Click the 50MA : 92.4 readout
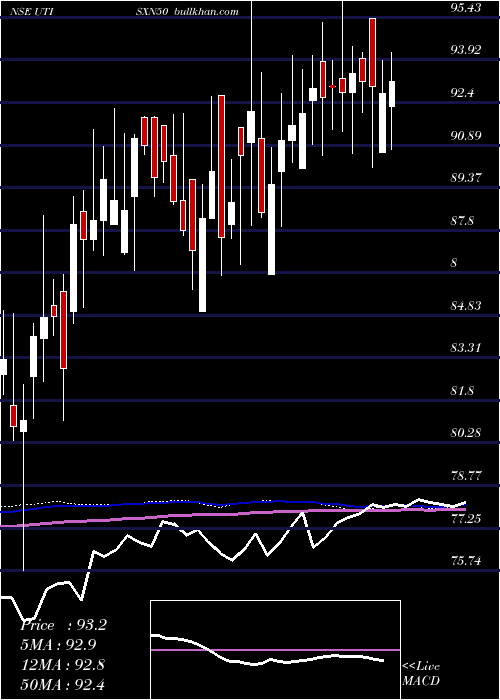 [62, 684]
